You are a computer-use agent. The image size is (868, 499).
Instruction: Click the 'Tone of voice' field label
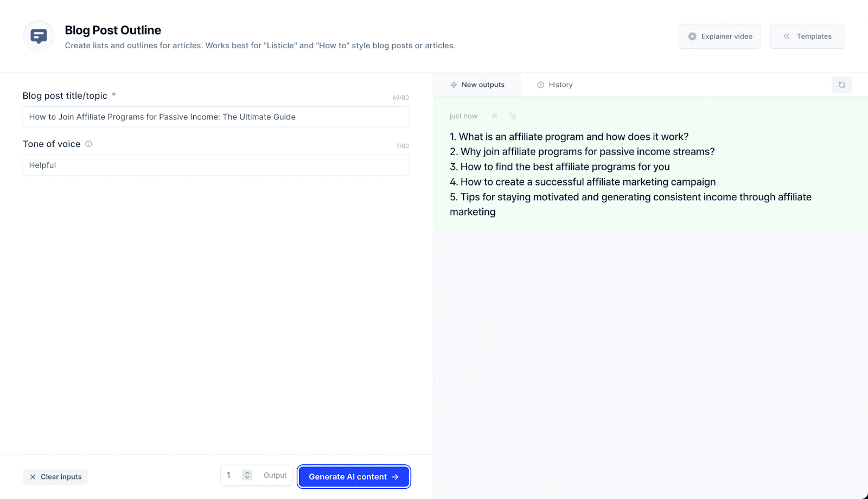tap(52, 144)
